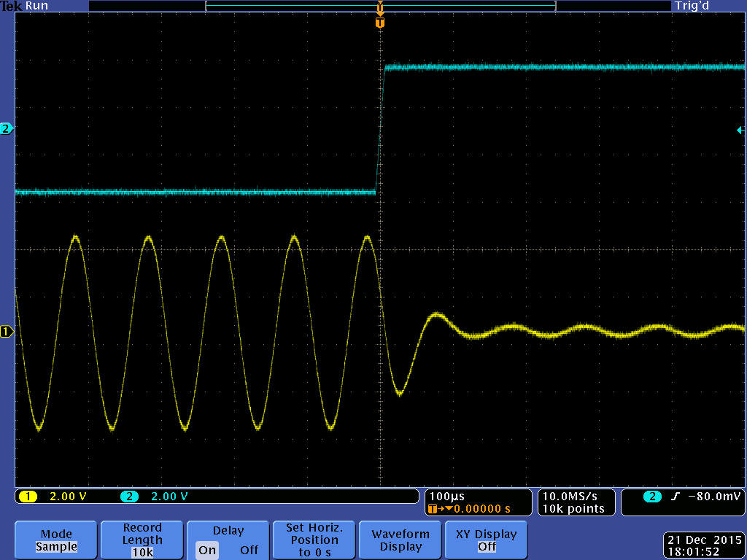The height and width of the screenshot is (560, 747).
Task: Click the 10k points record readout
Action: point(573,509)
